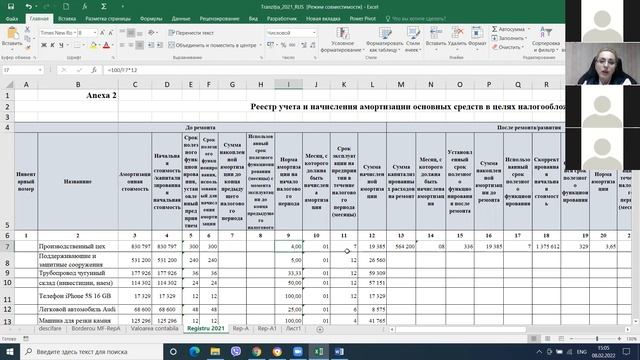Open Стили ячеек gallery
This screenshot has height=360, width=640.
[x=413, y=40]
